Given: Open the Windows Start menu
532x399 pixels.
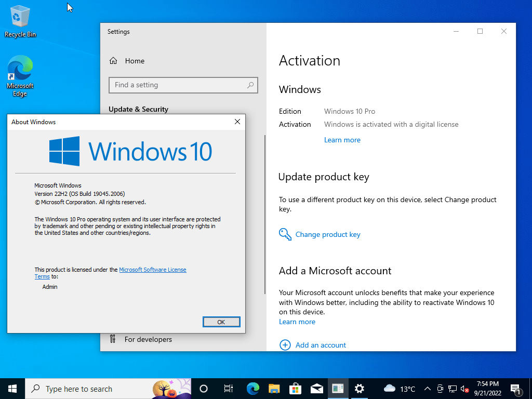Looking at the screenshot, I should (12, 389).
